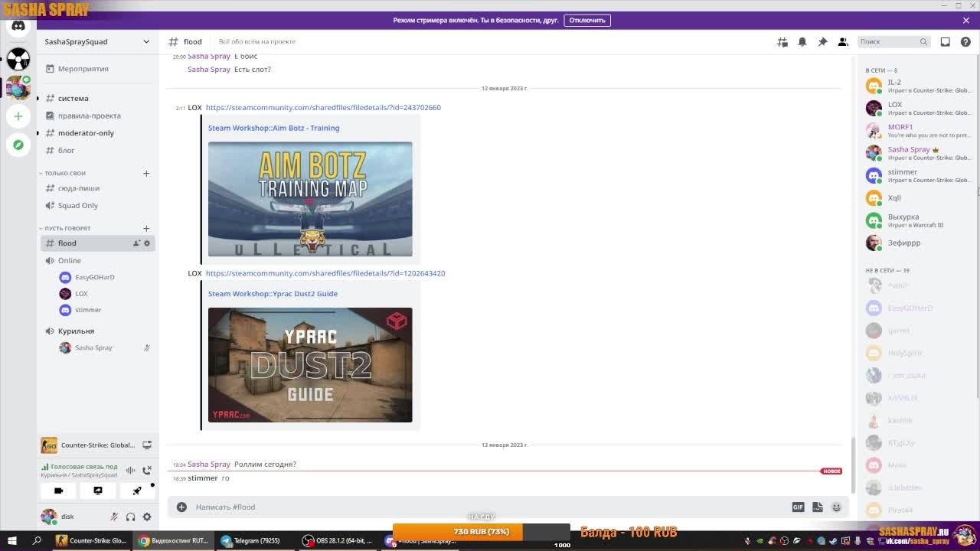The height and width of the screenshot is (551, 980).
Task: Open Discord home direct messages icon
Action: coord(18,26)
